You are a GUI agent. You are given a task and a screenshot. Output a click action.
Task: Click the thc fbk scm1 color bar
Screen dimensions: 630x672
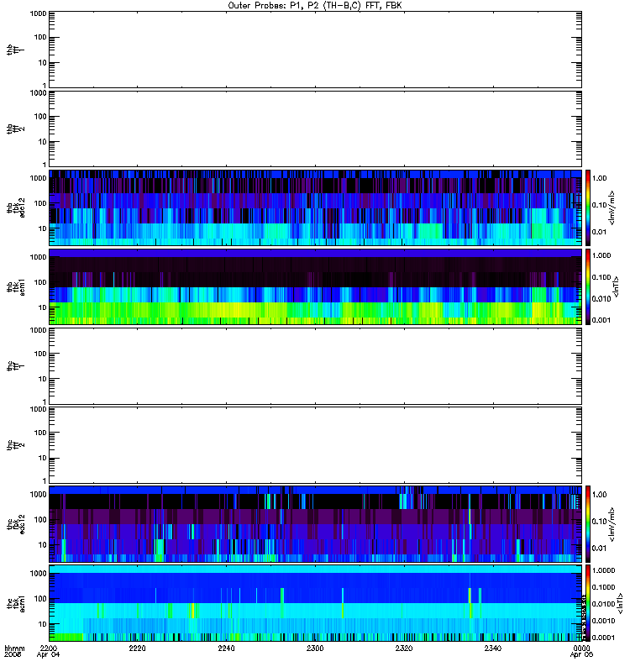[588, 603]
